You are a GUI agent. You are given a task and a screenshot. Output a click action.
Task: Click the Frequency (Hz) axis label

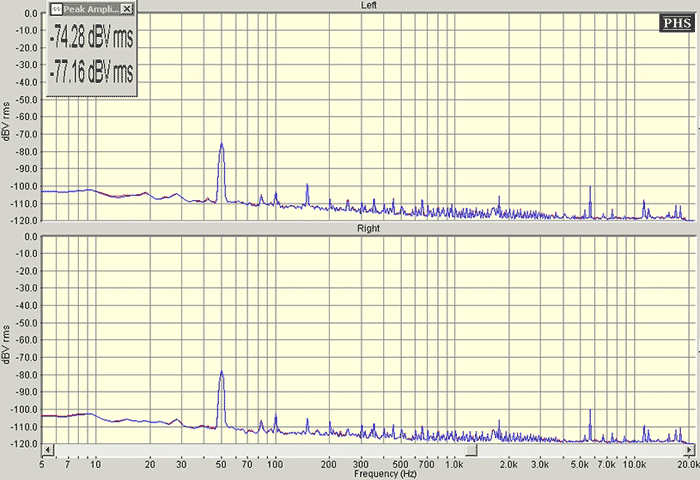tap(385, 474)
